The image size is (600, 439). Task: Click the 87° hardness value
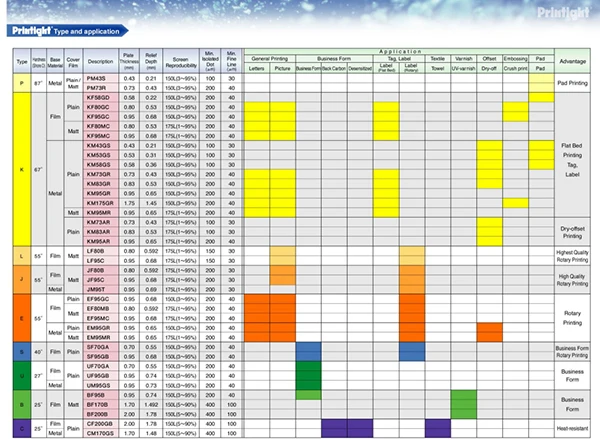click(x=38, y=83)
